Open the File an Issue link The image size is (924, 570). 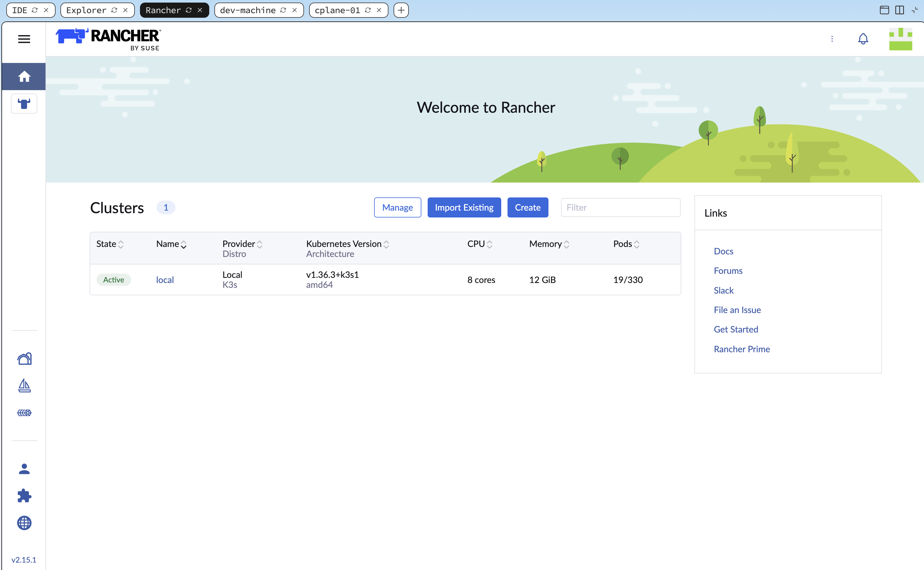(737, 310)
